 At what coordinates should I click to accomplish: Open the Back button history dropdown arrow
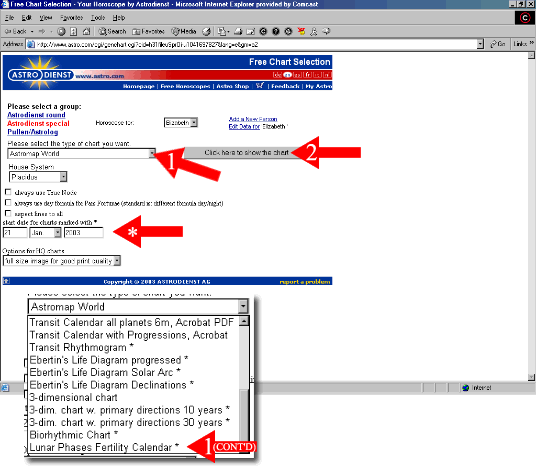(x=32, y=31)
